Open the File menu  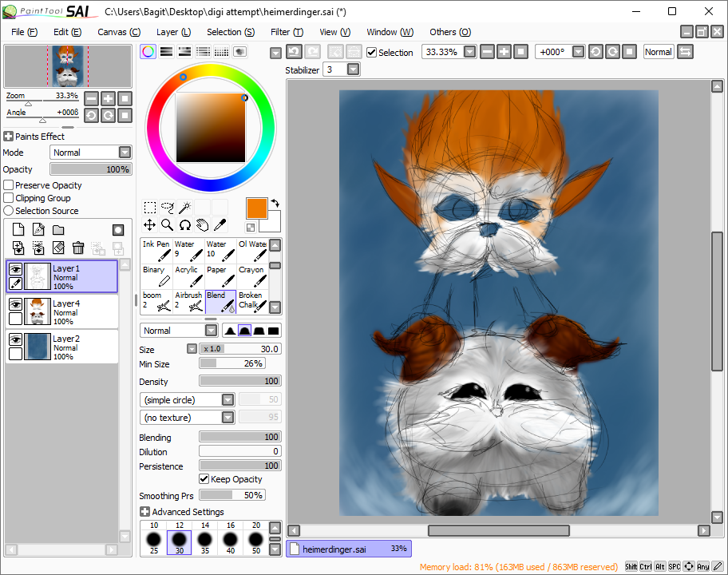click(x=24, y=32)
